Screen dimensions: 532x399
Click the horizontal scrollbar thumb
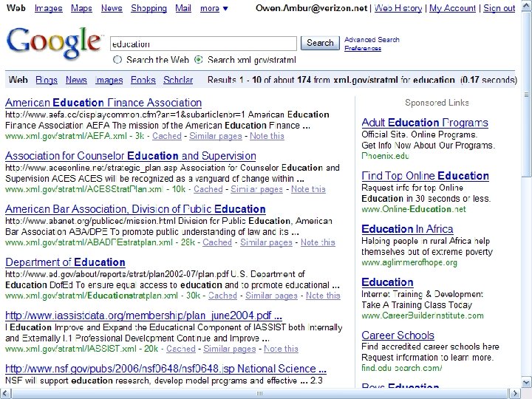click(260, 394)
